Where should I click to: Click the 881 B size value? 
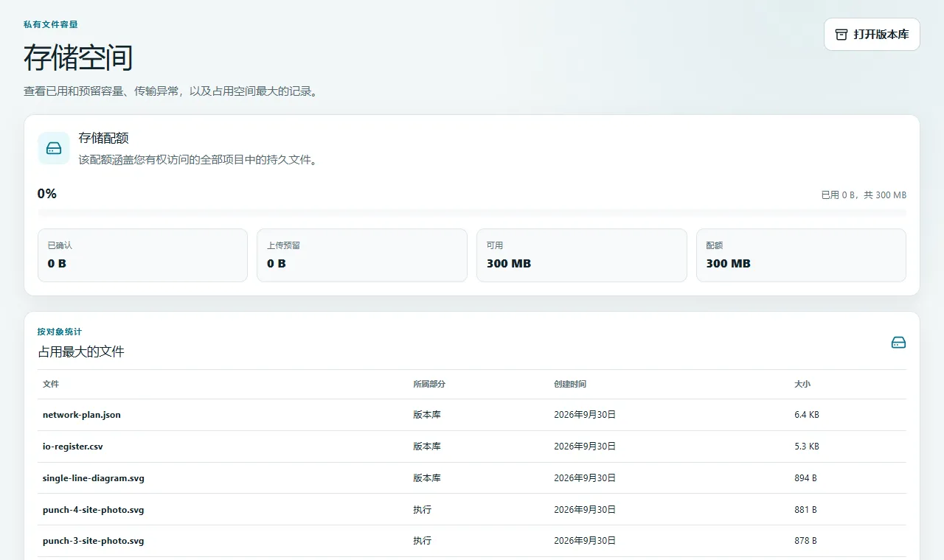(805, 510)
